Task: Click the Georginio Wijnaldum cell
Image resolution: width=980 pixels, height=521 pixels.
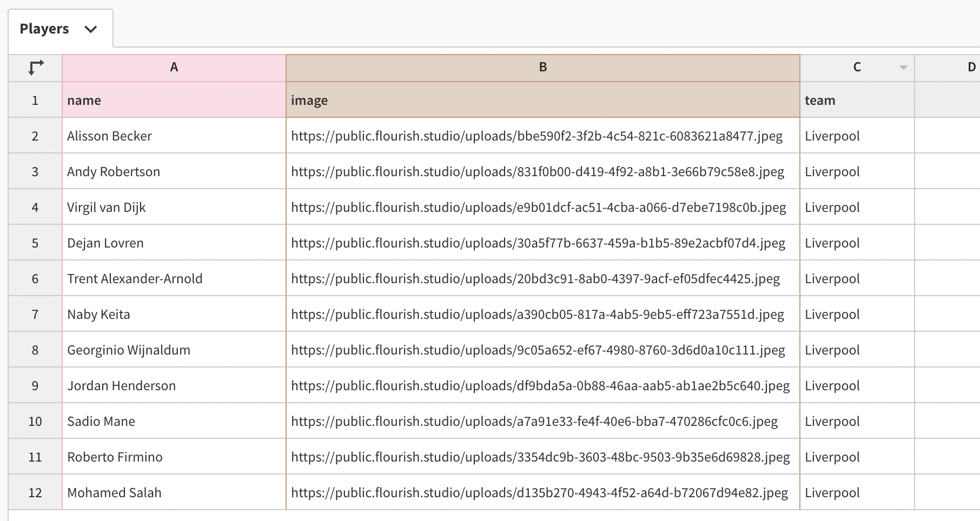Action: [174, 350]
